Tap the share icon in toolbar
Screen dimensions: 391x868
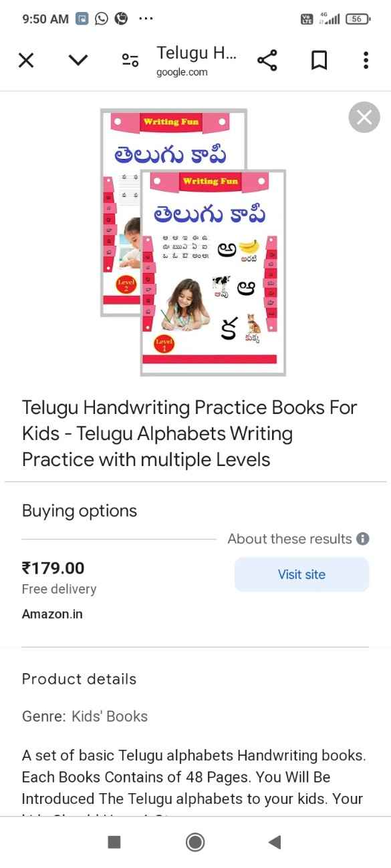tap(267, 61)
